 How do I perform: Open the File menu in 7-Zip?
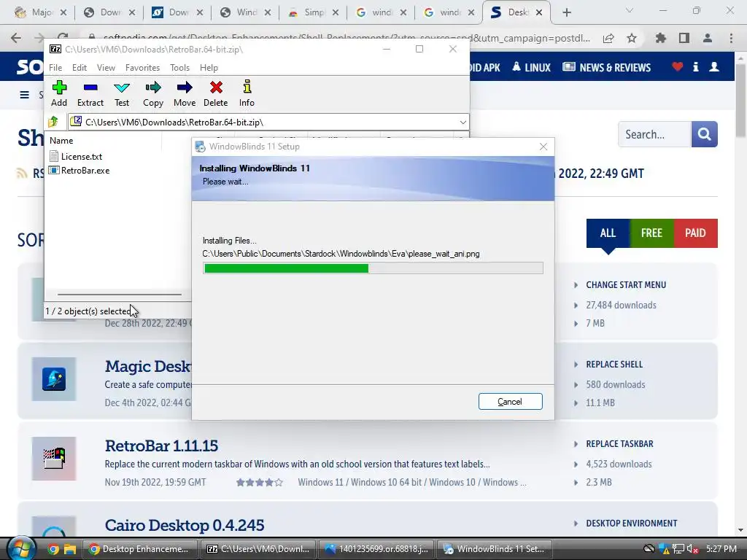point(55,68)
